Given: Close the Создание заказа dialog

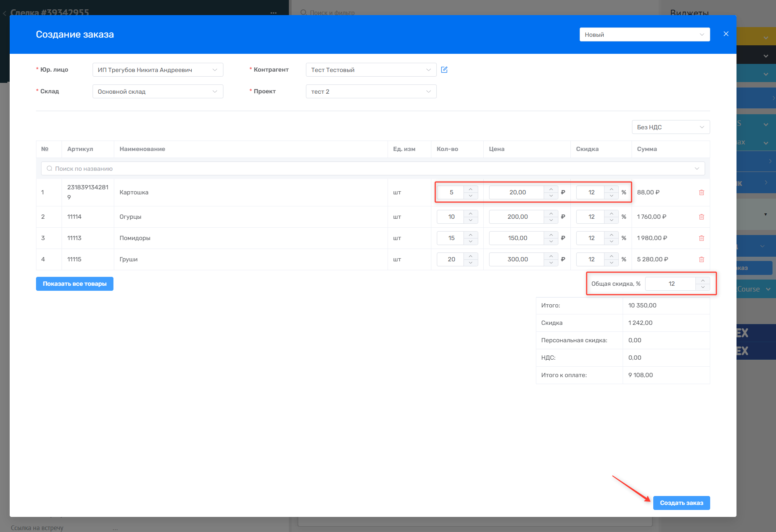Looking at the screenshot, I should (x=726, y=34).
